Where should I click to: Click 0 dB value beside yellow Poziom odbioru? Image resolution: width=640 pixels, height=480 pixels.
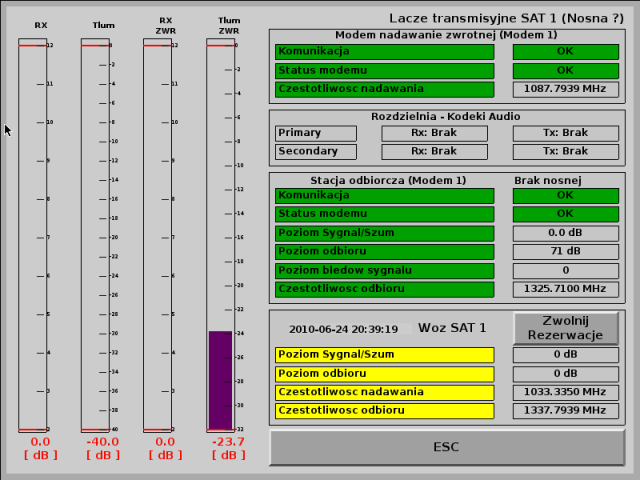pos(565,374)
